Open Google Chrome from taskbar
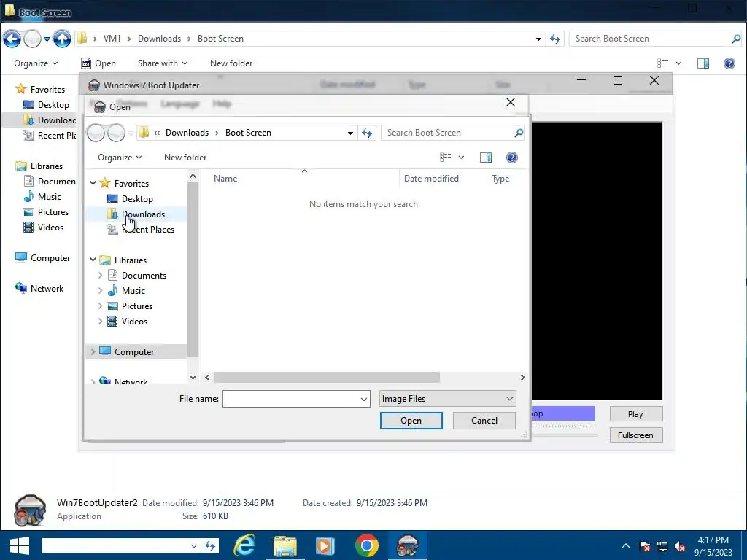The height and width of the screenshot is (560, 747). point(366,545)
